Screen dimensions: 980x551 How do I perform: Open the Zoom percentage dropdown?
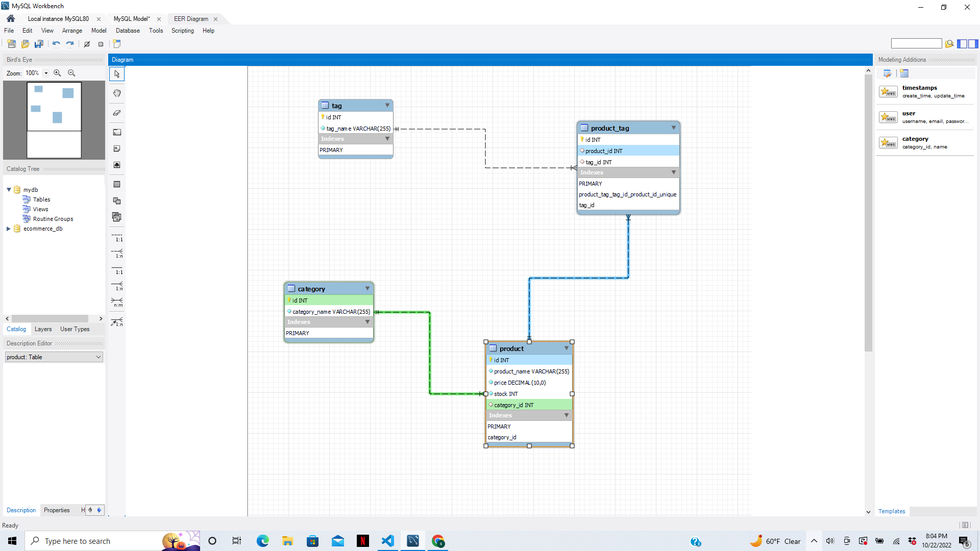(x=46, y=73)
